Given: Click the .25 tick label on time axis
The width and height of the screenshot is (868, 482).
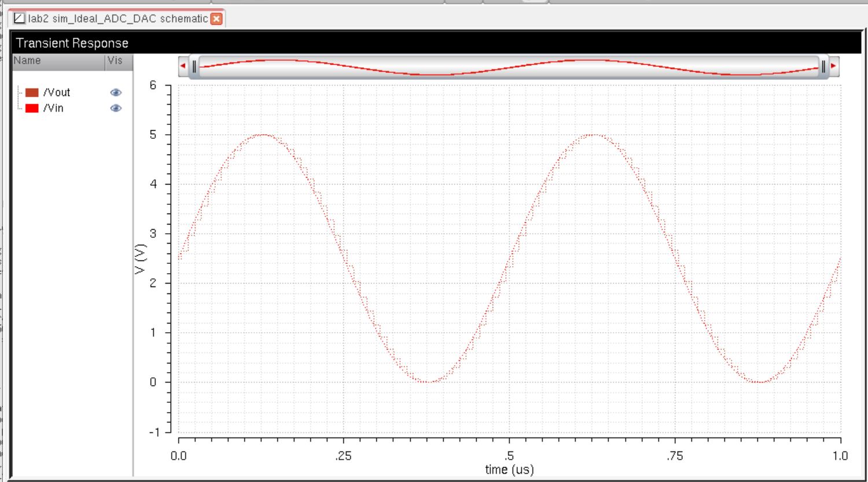Looking at the screenshot, I should (x=343, y=456).
